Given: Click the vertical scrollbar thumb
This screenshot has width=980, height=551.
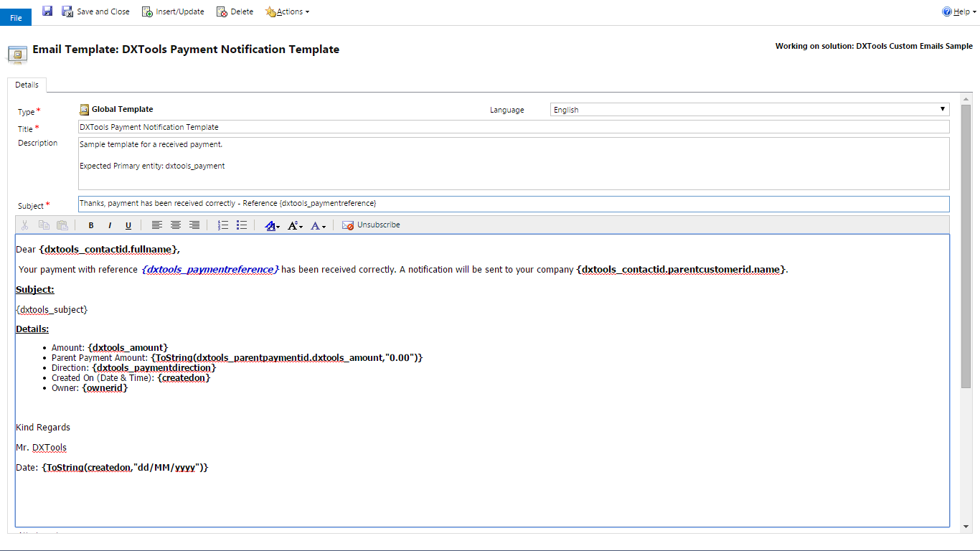Looking at the screenshot, I should (966, 246).
